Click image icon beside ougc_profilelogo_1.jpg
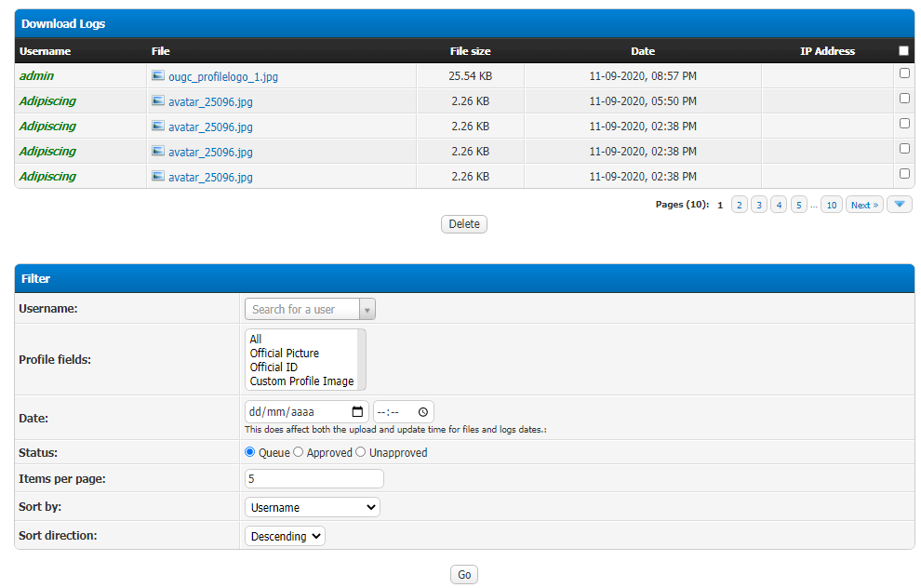 tap(158, 76)
